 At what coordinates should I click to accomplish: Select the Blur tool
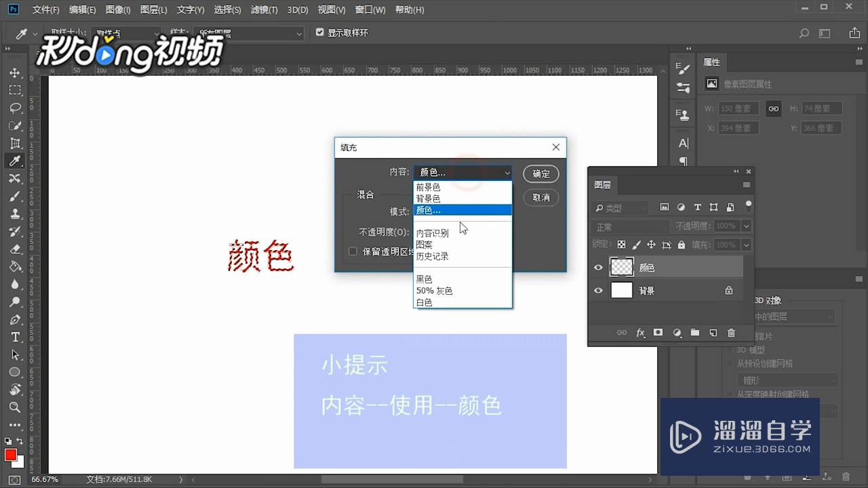click(15, 284)
